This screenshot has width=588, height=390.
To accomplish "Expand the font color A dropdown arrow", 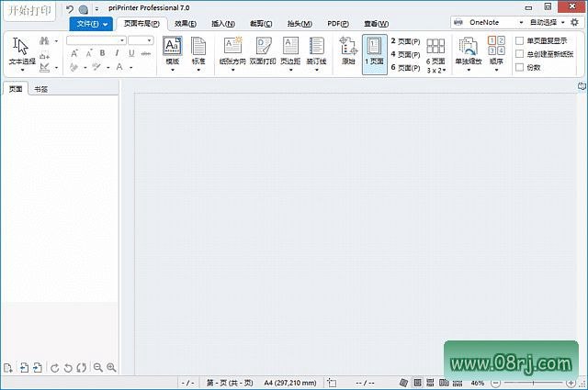I will (x=131, y=68).
